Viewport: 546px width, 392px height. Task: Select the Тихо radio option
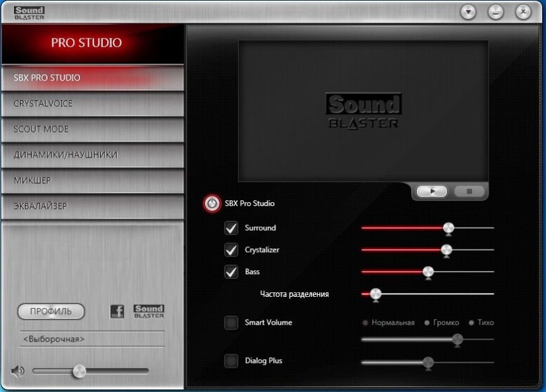tap(471, 323)
